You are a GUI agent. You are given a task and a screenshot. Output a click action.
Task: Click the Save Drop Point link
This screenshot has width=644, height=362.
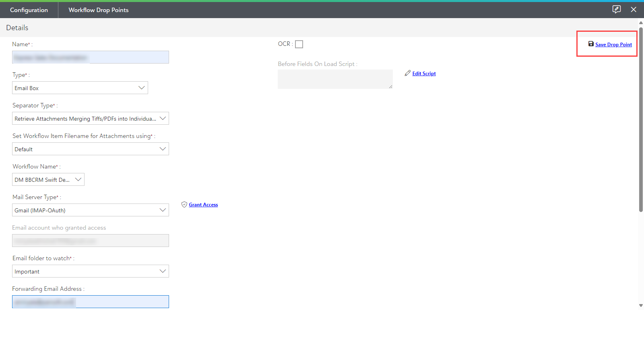[613, 45]
